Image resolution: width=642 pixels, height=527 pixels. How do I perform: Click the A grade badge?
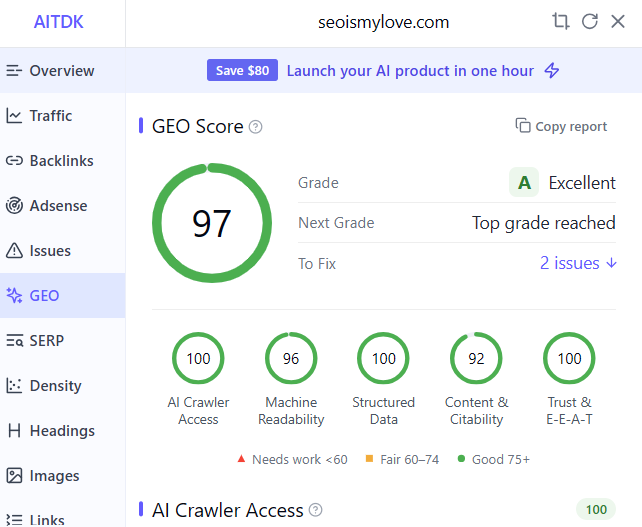524,183
